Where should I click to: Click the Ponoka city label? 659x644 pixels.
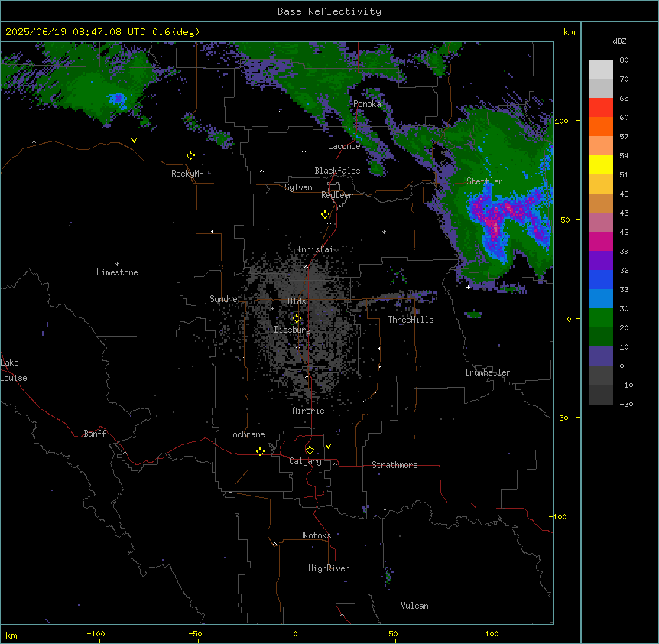[x=367, y=104]
